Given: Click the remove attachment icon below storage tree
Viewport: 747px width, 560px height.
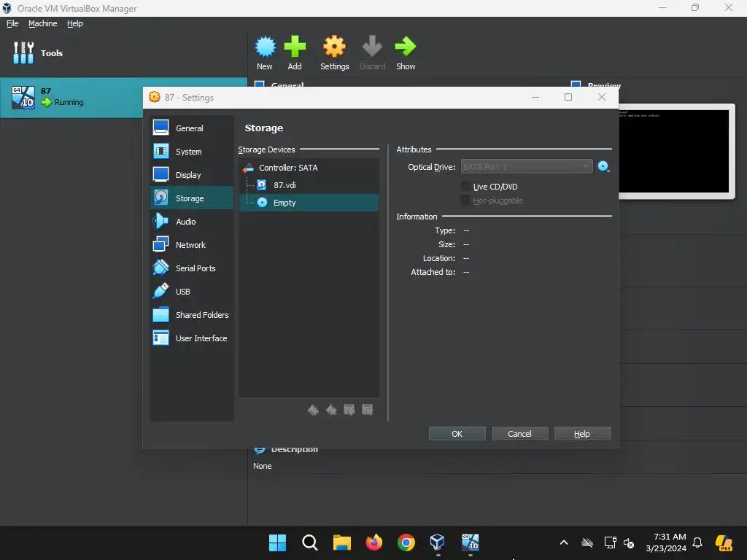Looking at the screenshot, I should point(368,410).
